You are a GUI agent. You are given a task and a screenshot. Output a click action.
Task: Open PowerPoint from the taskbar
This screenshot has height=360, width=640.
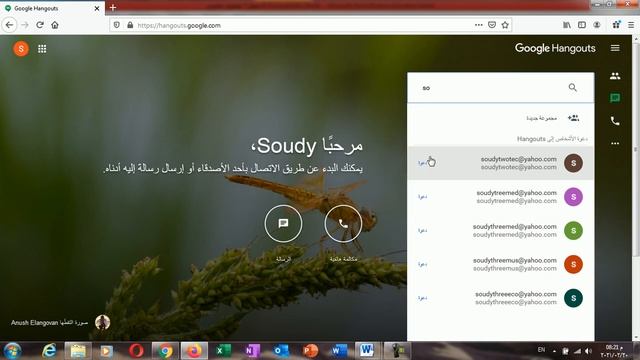click(x=311, y=351)
